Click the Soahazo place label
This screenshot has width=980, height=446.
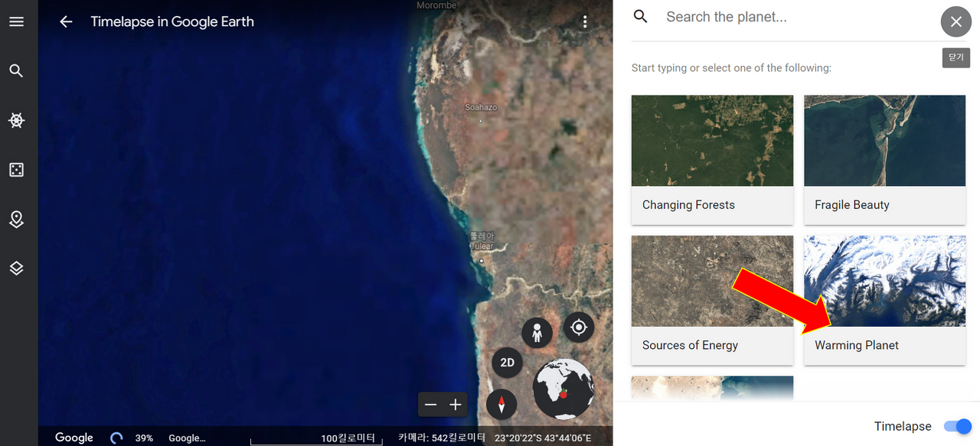click(x=481, y=107)
